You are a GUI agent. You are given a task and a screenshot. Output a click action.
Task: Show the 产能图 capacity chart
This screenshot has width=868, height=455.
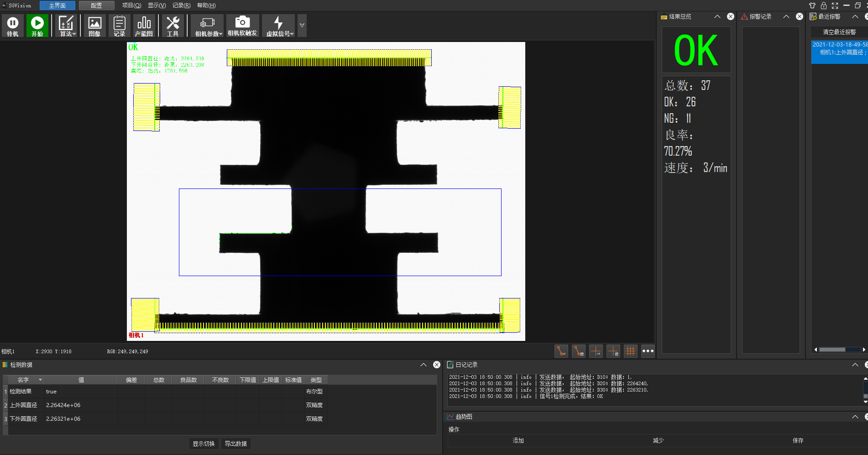144,26
